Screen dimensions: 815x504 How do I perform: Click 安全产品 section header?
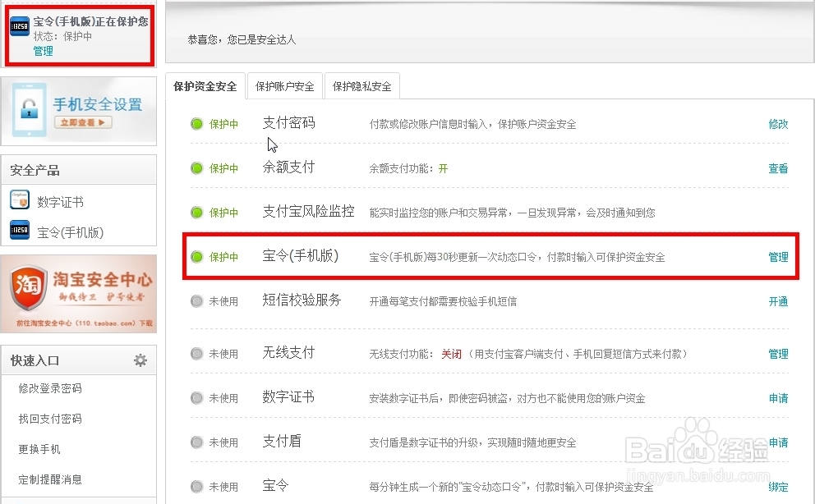pos(35,170)
